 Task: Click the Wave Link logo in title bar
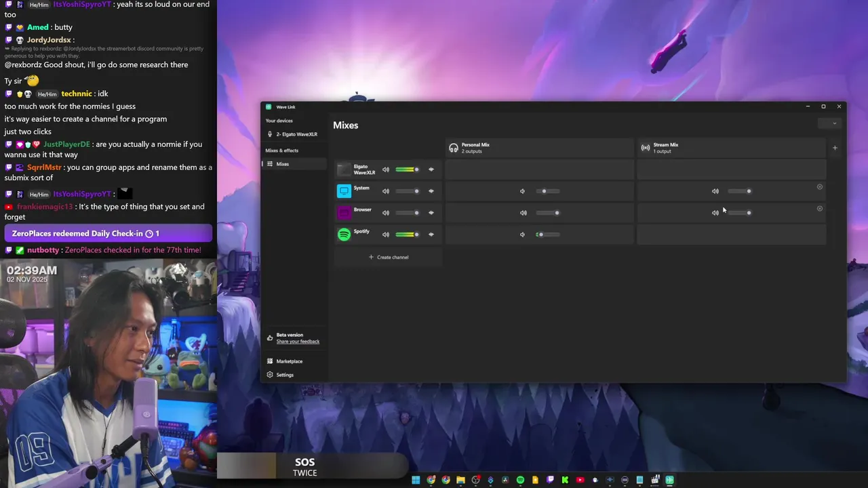pos(269,107)
